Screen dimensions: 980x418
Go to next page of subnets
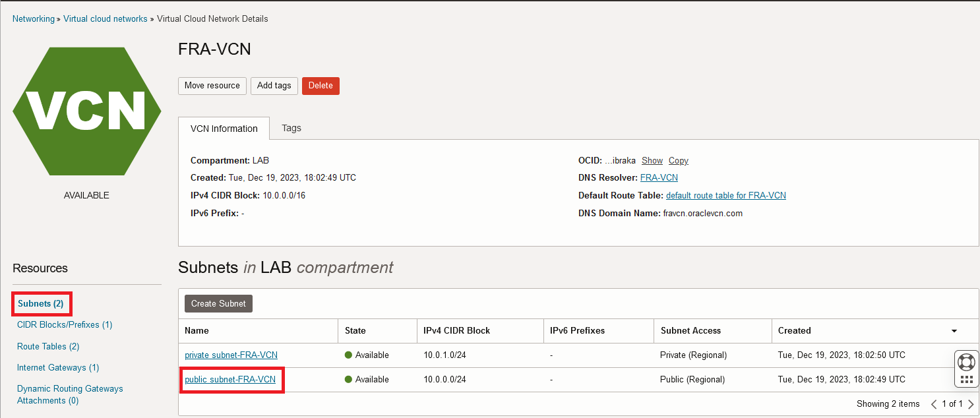[x=971, y=404]
